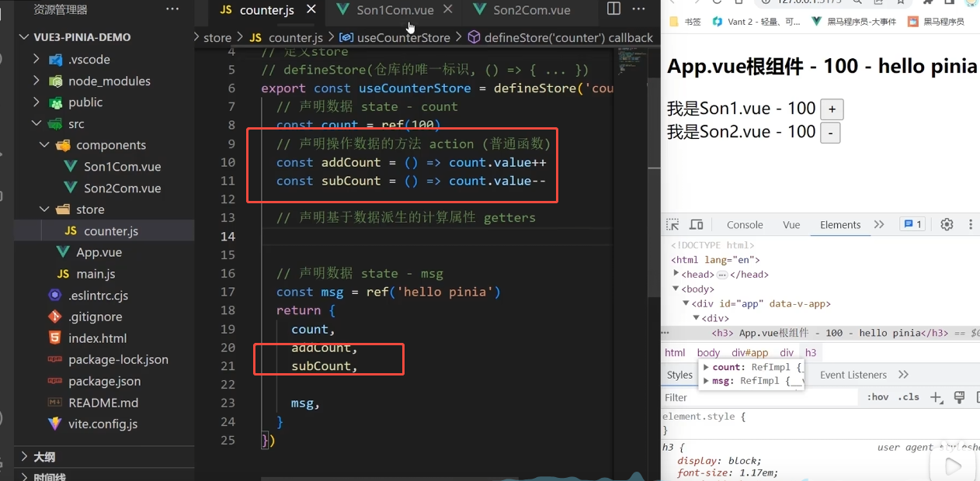
Task: Open the 黑马程序员 bookmark
Action: pyautogui.click(x=936, y=22)
